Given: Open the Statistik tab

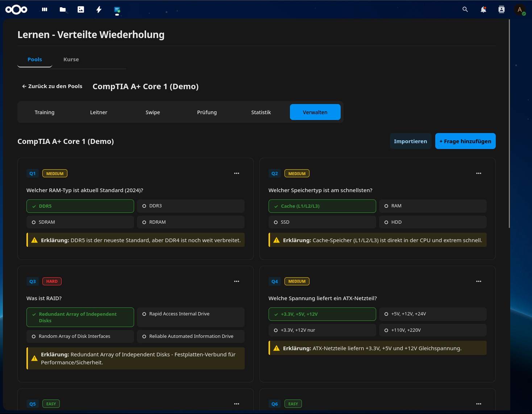Looking at the screenshot, I should point(261,112).
